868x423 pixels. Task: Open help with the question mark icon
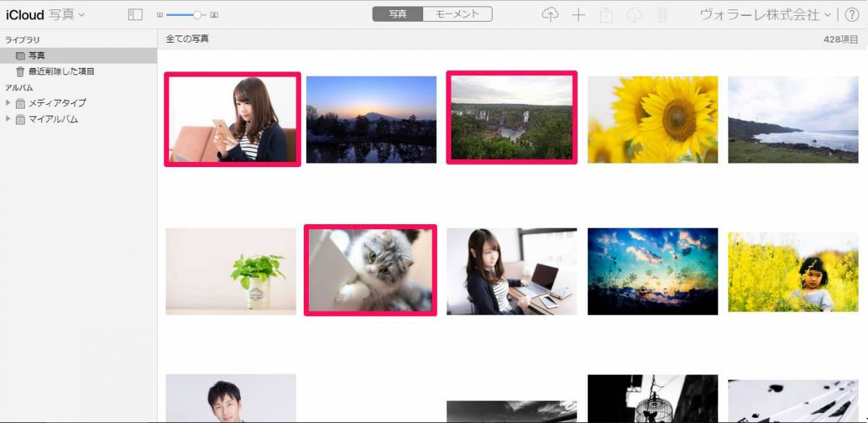point(851,14)
